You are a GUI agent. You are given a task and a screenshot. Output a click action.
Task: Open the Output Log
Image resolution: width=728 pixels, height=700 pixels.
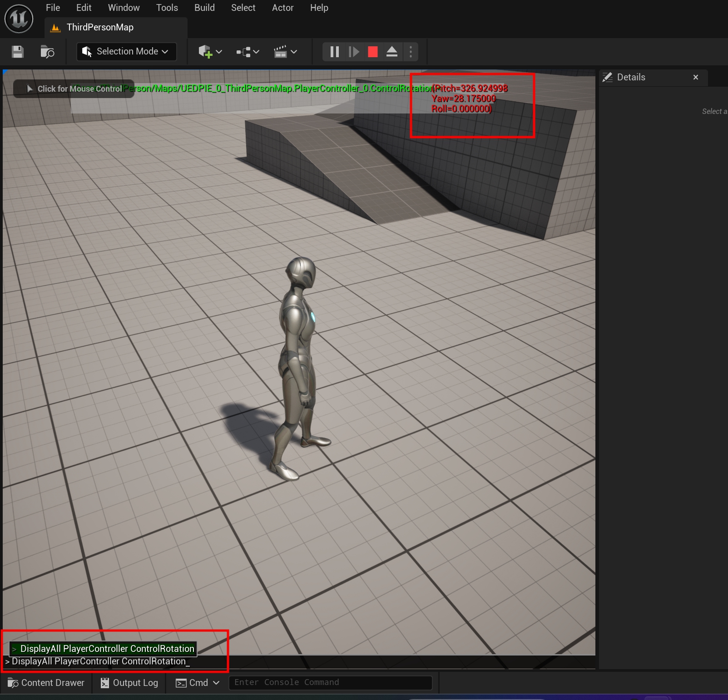click(x=129, y=683)
